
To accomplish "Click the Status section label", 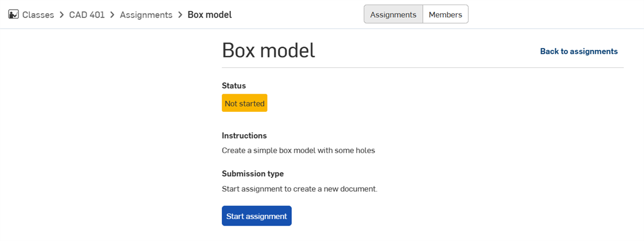I will pos(234,85).
